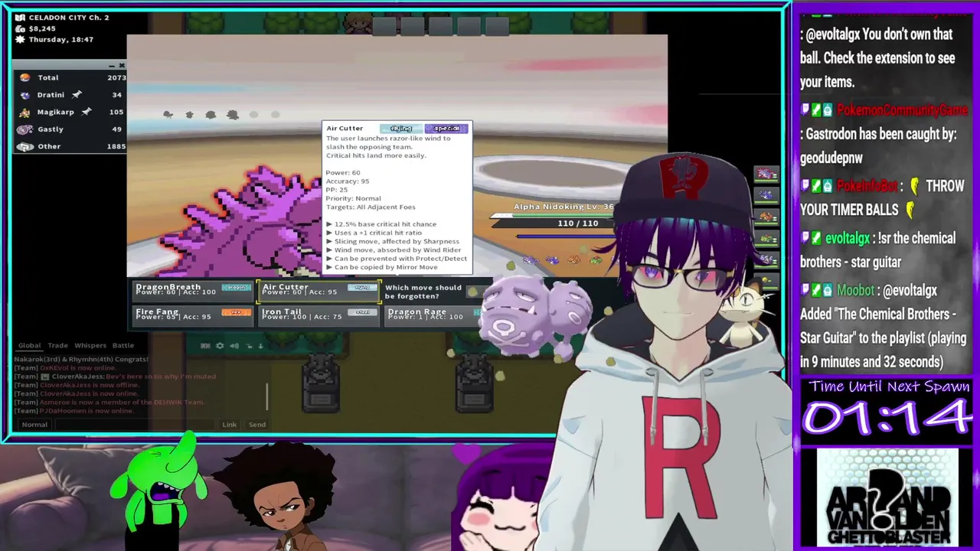
Task: Click the CELADON CITY Ch. 2 location text
Action: click(x=68, y=18)
